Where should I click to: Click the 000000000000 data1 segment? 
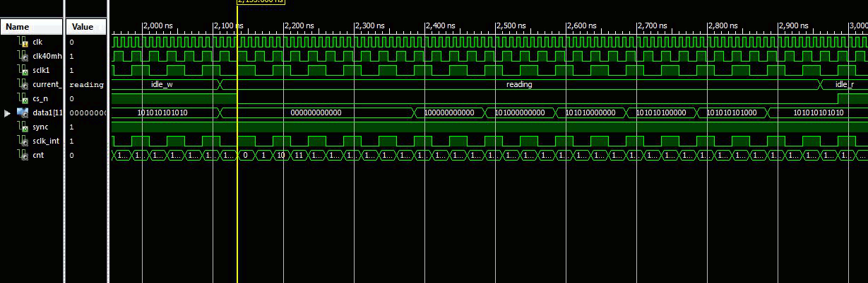(316, 113)
